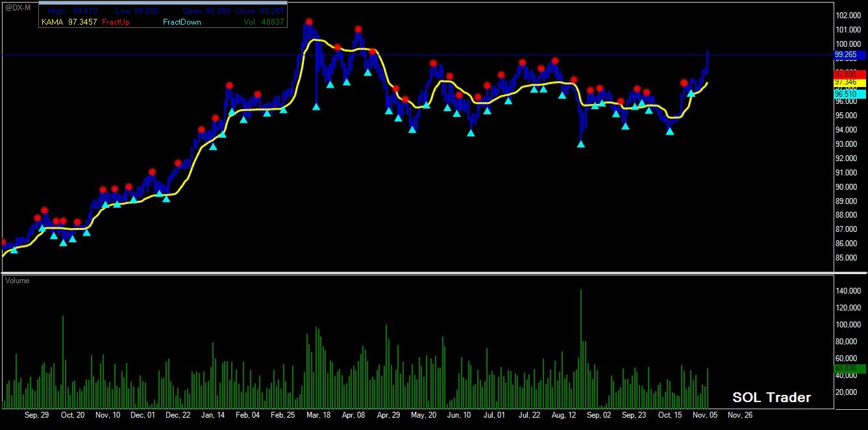Click the Nov, 10 date label
Screen dimensions: 868x430
coord(108,415)
